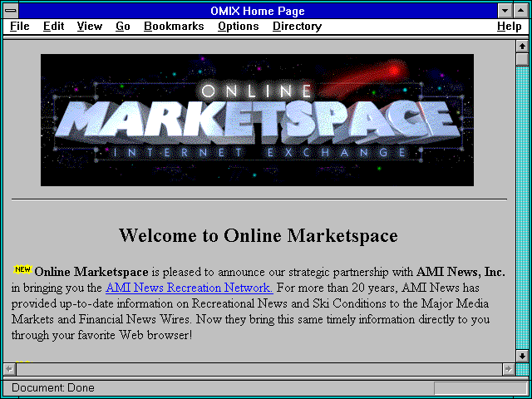Open the Bookmarks menu
This screenshot has width=532, height=399.
pyautogui.click(x=174, y=27)
